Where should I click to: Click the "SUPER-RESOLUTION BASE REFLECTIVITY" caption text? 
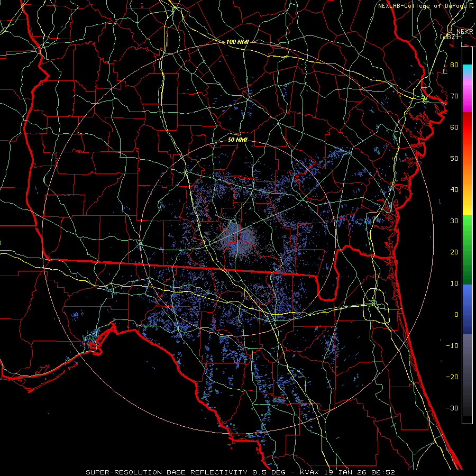[167, 472]
